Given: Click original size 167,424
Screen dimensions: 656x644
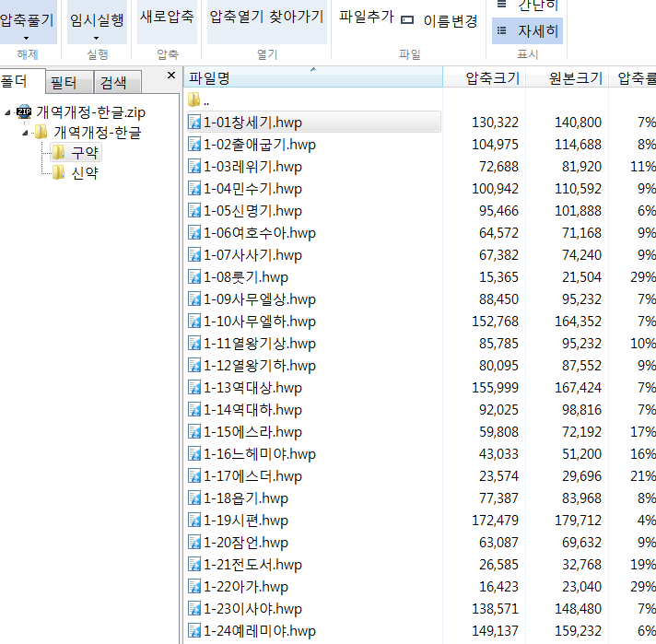Looking at the screenshot, I should (578, 388).
